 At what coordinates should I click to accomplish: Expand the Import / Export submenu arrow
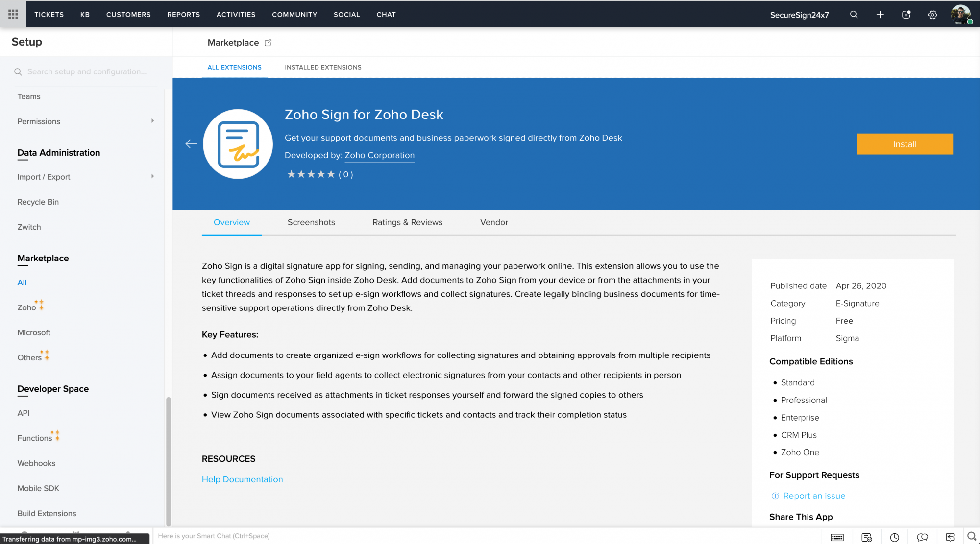click(x=152, y=176)
